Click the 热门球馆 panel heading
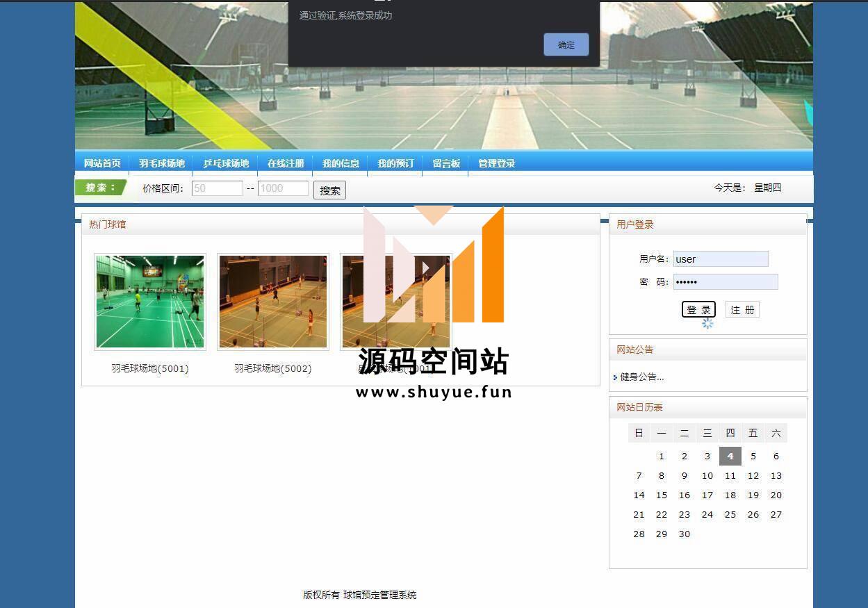The height and width of the screenshot is (608, 868). (108, 224)
